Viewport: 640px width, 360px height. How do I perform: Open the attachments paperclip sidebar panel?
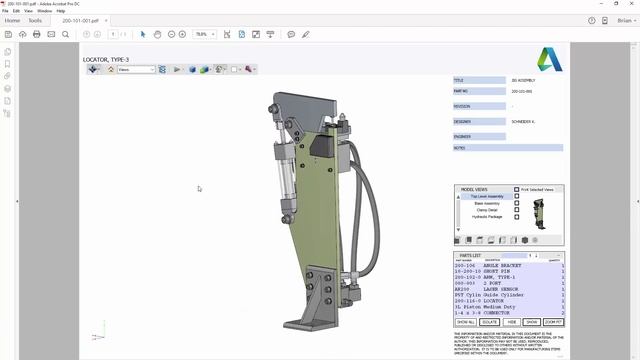[7, 76]
